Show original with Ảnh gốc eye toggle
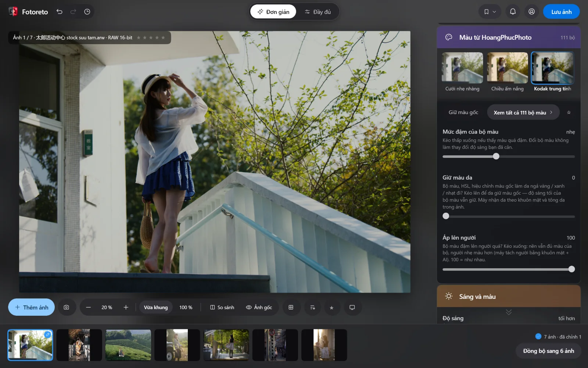This screenshot has width=588, height=368. click(x=259, y=307)
